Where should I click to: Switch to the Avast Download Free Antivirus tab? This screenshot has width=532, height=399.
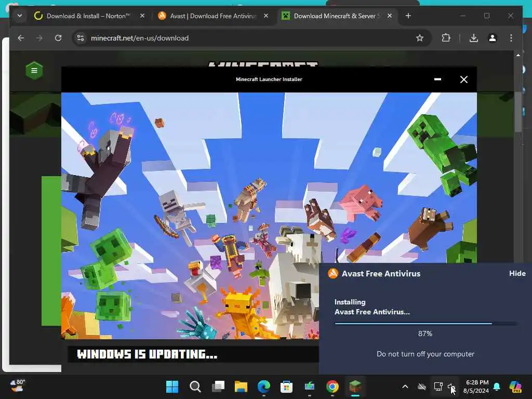coord(212,16)
